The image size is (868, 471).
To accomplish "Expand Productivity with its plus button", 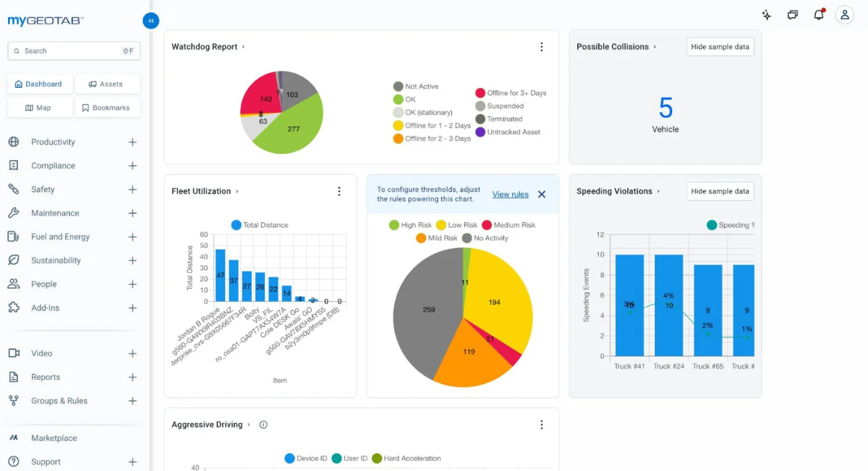I will 132,142.
